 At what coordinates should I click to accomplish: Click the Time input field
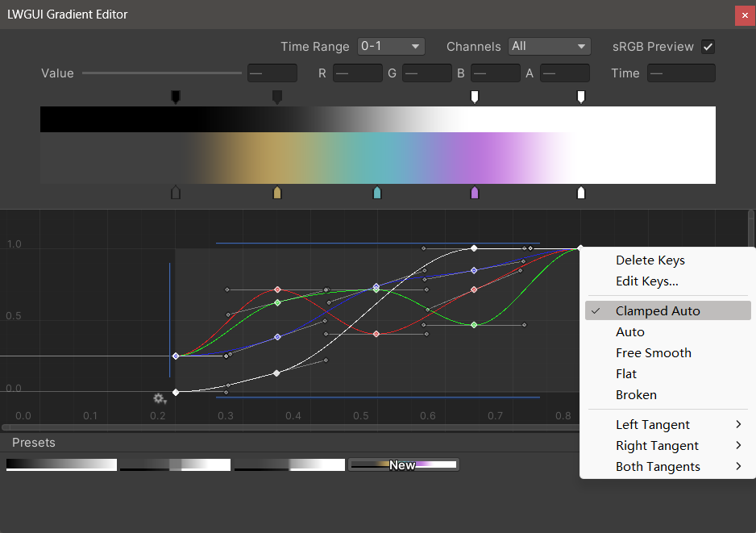click(x=680, y=73)
